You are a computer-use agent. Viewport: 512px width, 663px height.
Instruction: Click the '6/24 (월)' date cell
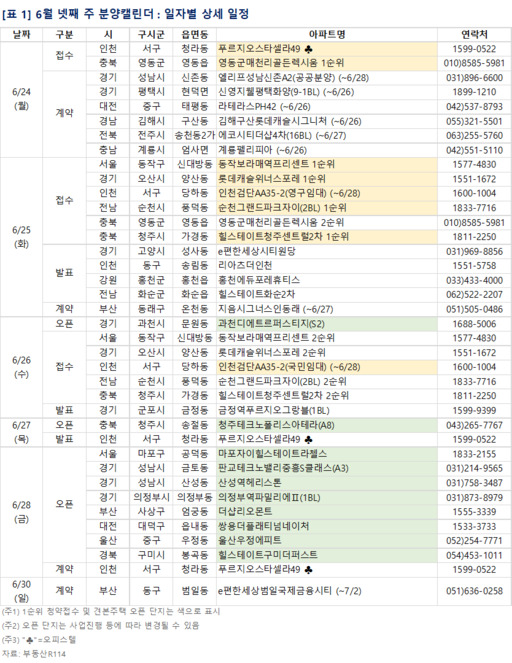pyautogui.click(x=21, y=99)
